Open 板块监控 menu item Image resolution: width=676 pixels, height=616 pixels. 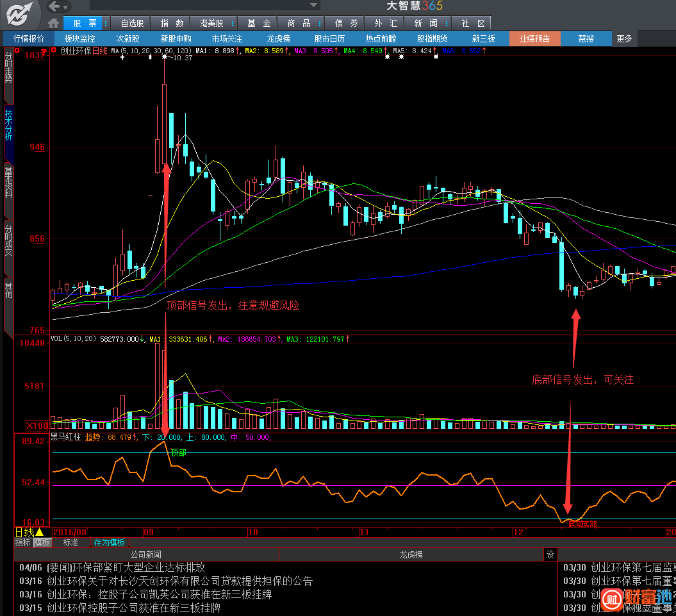(x=79, y=39)
